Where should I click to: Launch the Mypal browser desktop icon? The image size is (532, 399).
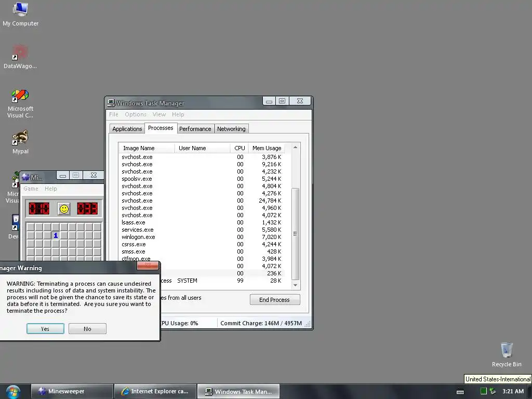pos(20,142)
